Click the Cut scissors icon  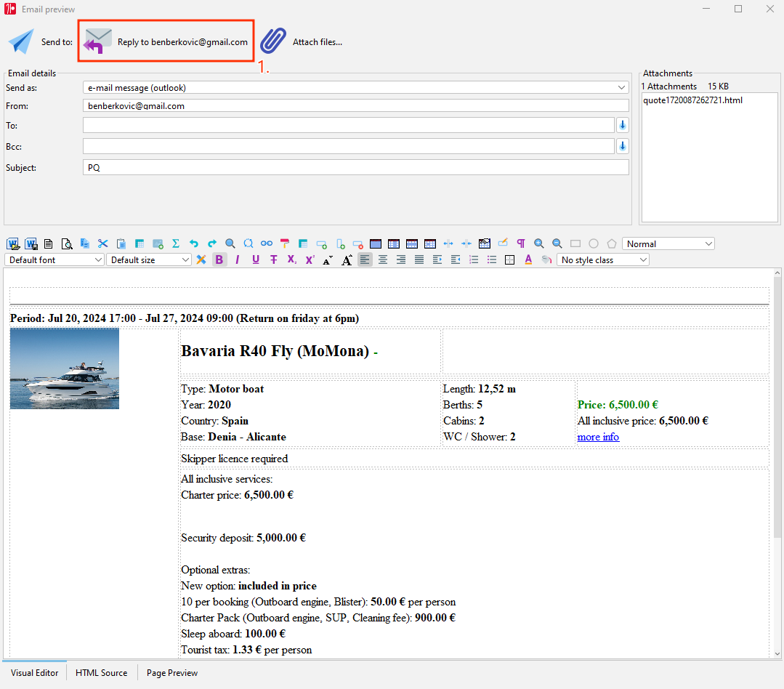[103, 243]
